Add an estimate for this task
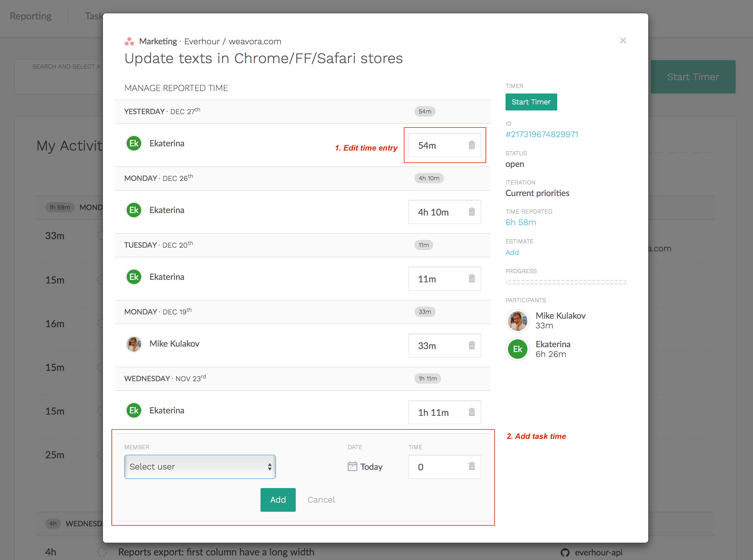The height and width of the screenshot is (560, 753). pyautogui.click(x=512, y=252)
